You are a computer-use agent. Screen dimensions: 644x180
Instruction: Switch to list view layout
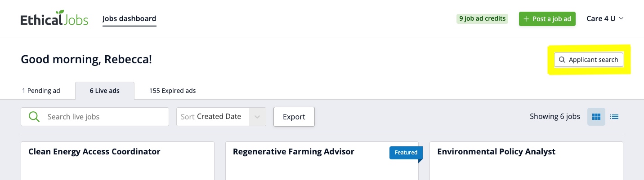point(614,117)
